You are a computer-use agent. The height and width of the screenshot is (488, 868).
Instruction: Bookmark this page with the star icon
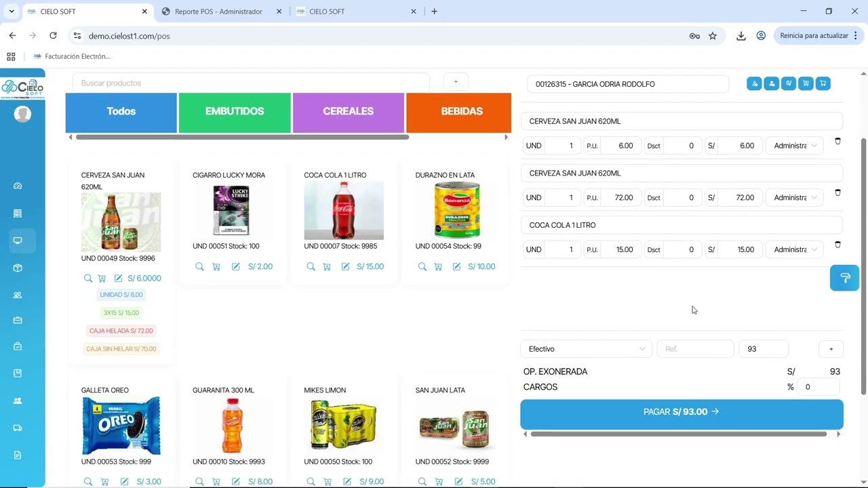(713, 36)
